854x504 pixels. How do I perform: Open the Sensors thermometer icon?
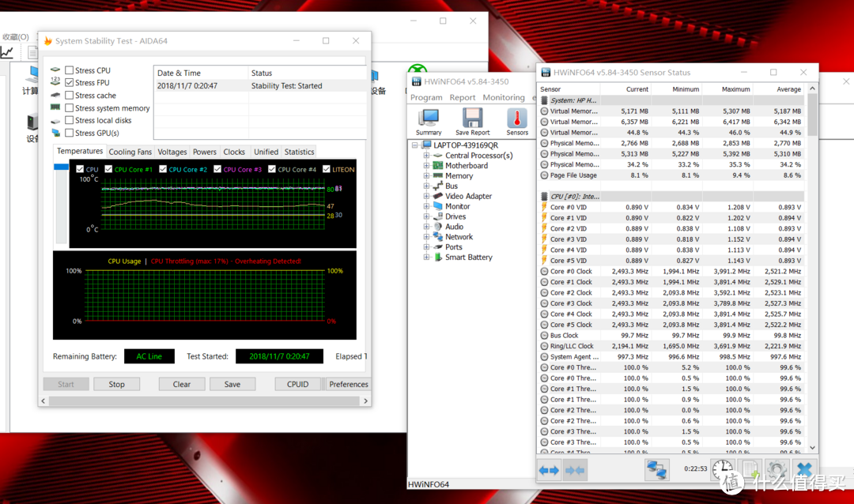(x=517, y=118)
